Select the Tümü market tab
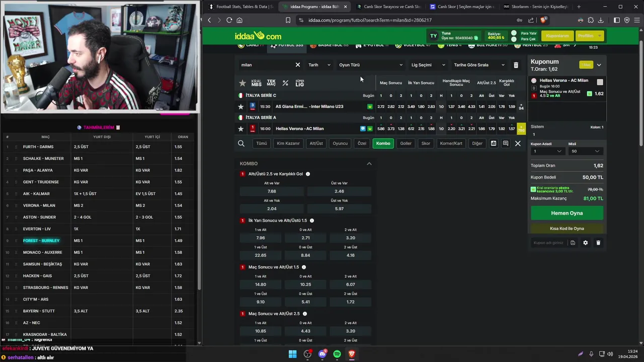Screen dimensions: 644x362 [x=262, y=143]
